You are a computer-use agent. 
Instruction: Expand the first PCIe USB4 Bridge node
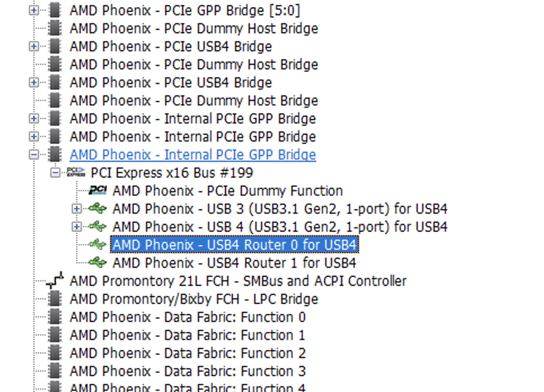coord(34,46)
